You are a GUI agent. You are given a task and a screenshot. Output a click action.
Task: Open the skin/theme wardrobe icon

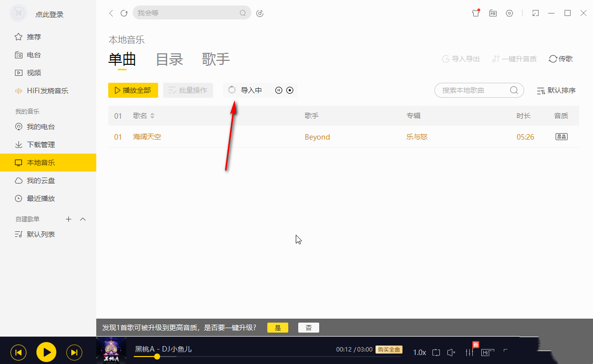[475, 13]
